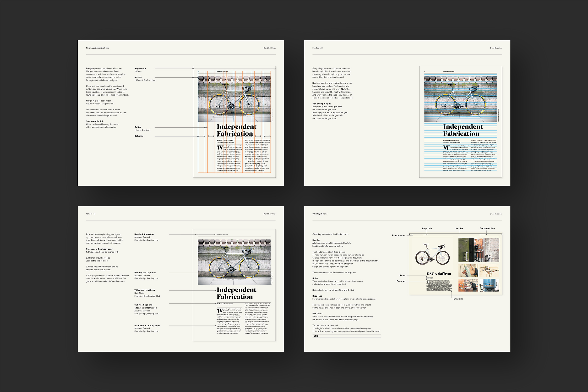Image resolution: width=588 pixels, height=392 pixels.
Task: Click the 'Dropcaps' section heading
Action: 317,296
